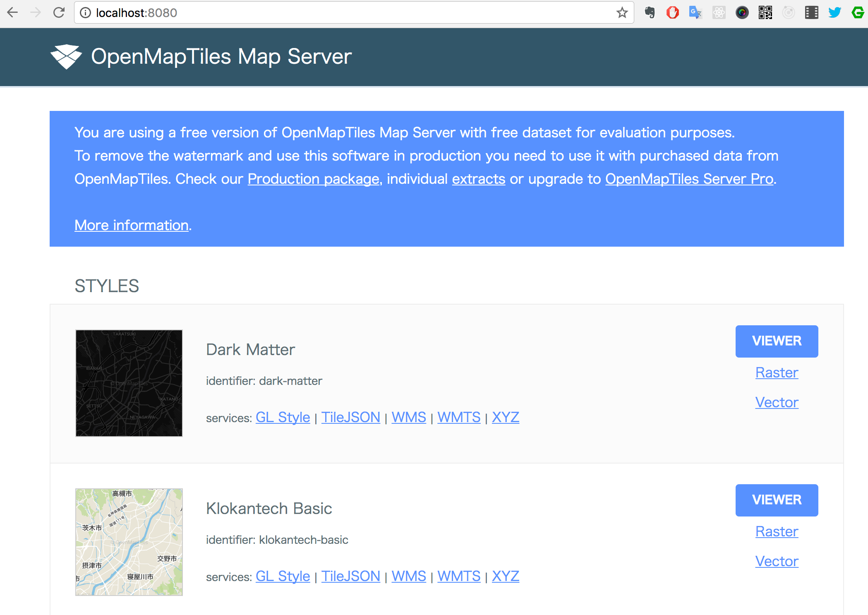Screen dimensions: 868x615
Task: Click the AdBlock extension icon
Action: [672, 12]
